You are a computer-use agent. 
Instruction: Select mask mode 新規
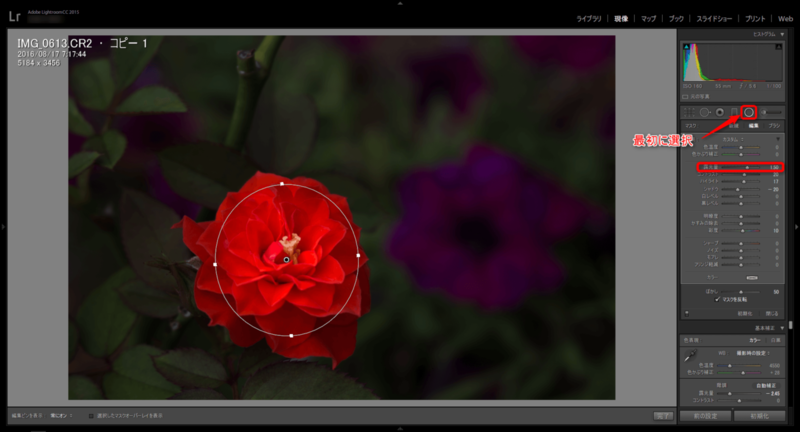734,125
